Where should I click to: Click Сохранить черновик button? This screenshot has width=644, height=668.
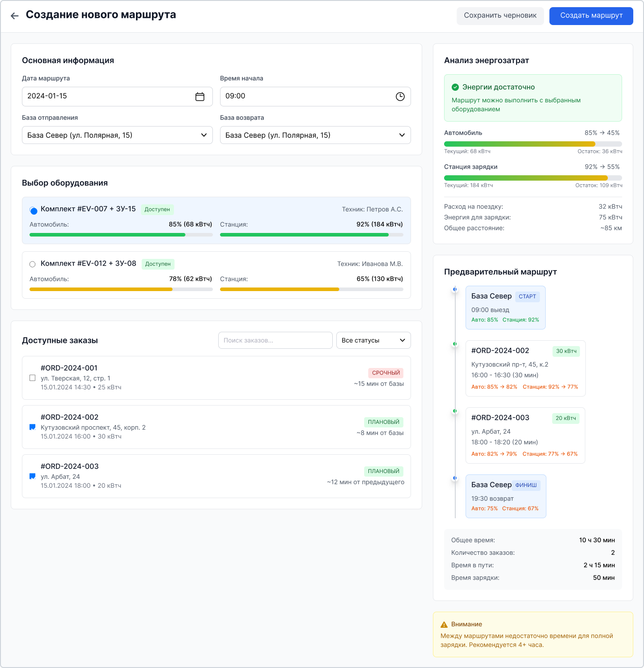(500, 16)
